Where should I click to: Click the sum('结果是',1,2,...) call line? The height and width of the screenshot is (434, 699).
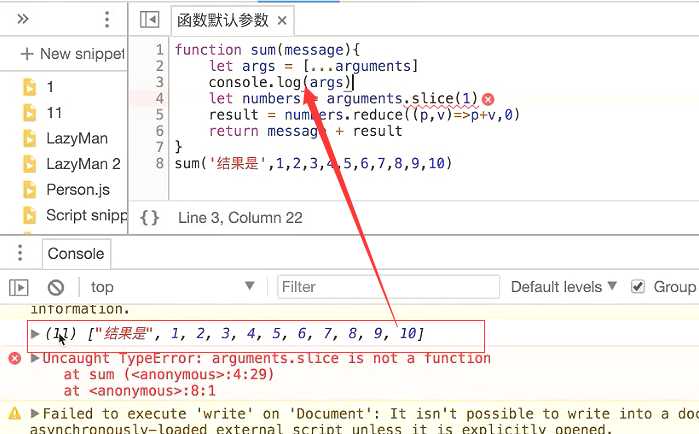coord(313,164)
